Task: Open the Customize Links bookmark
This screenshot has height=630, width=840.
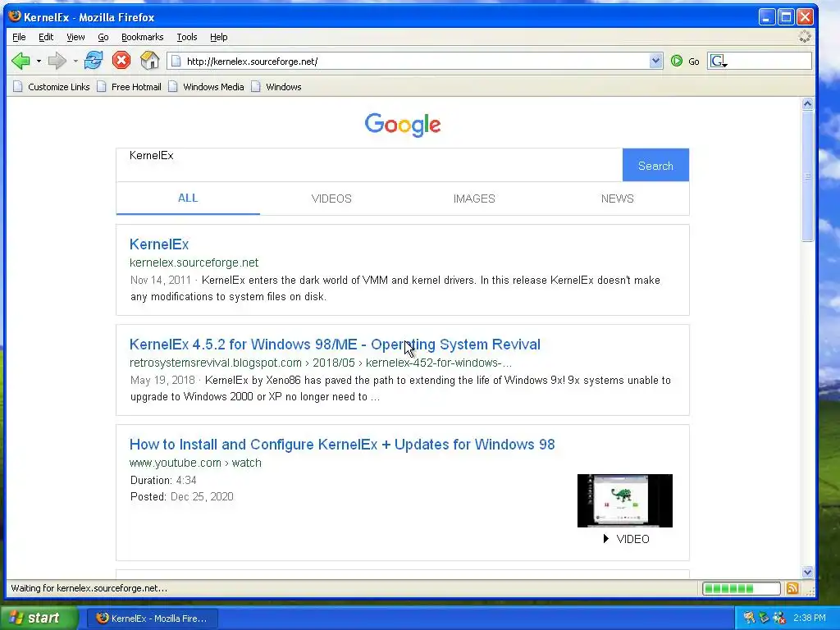Action: (52, 87)
